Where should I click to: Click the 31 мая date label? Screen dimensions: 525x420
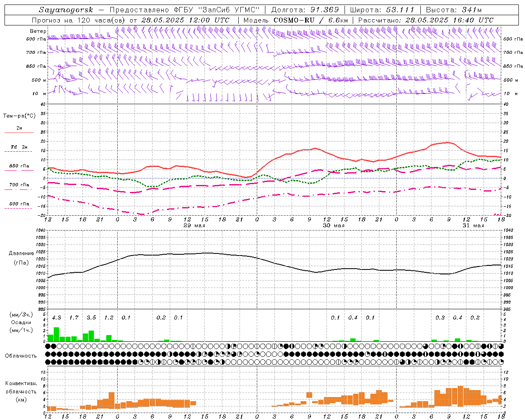(473, 226)
